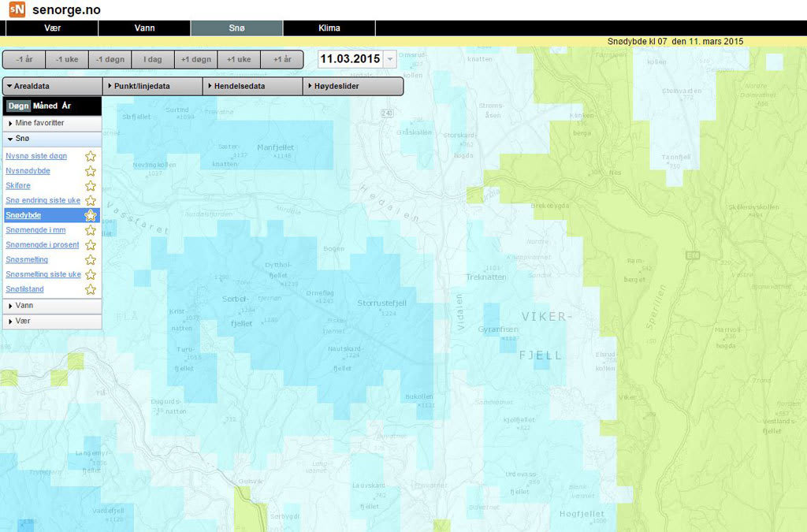The width and height of the screenshot is (807, 532).
Task: Expand the Punkt/linjedata menu
Action: 152,86
